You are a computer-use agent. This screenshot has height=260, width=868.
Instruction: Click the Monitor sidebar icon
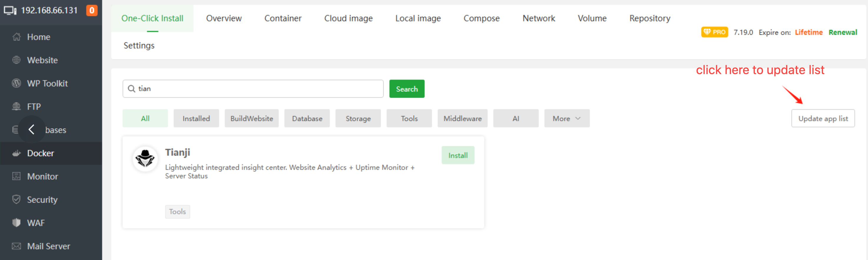pos(16,176)
